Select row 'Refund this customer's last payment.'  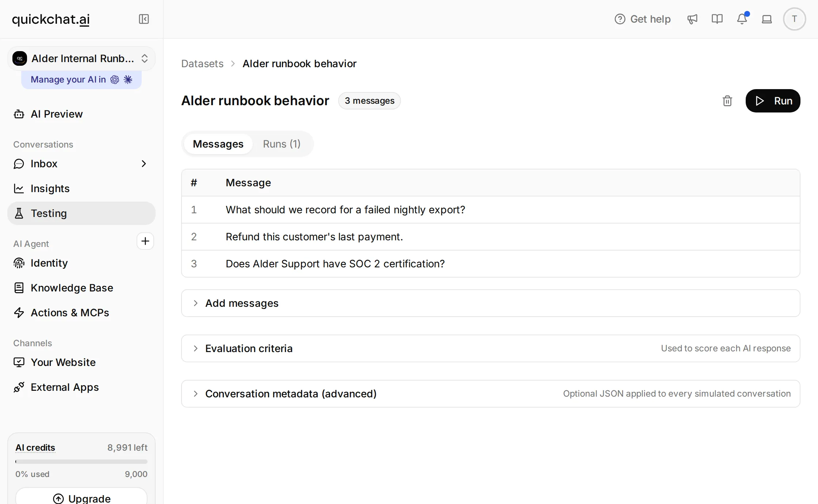coord(490,237)
